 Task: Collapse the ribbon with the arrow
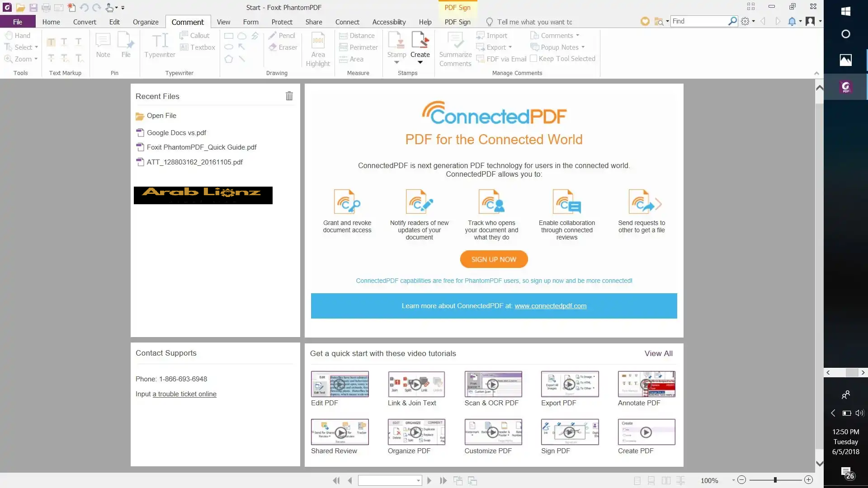pyautogui.click(x=816, y=73)
